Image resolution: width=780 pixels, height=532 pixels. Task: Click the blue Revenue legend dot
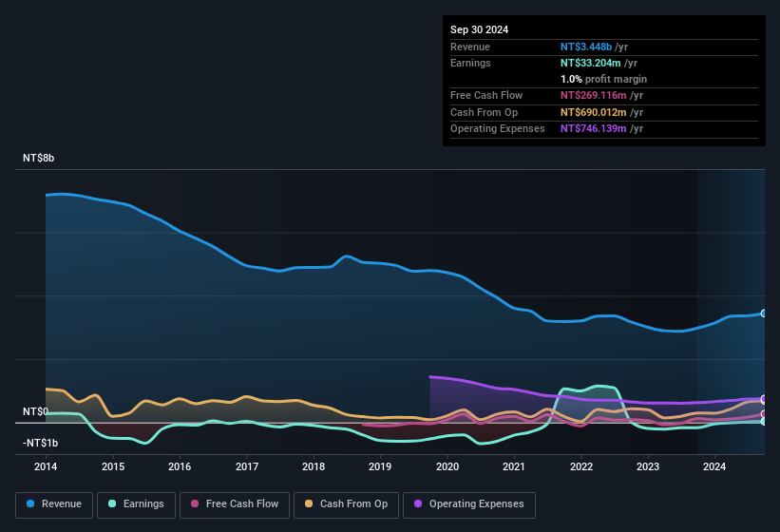[30, 503]
